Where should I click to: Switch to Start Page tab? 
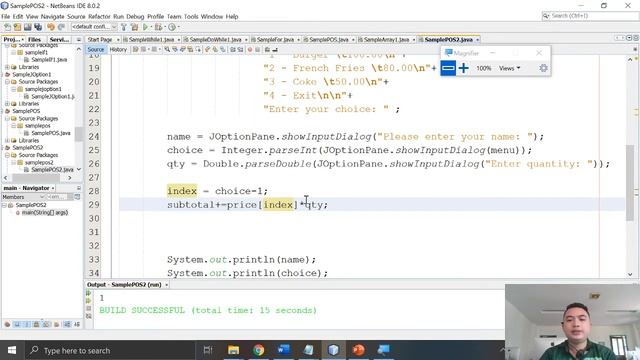click(100, 40)
